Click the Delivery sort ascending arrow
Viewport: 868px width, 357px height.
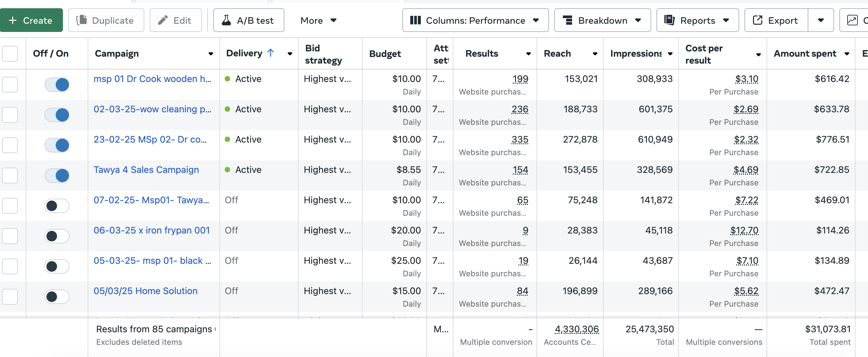(x=271, y=53)
